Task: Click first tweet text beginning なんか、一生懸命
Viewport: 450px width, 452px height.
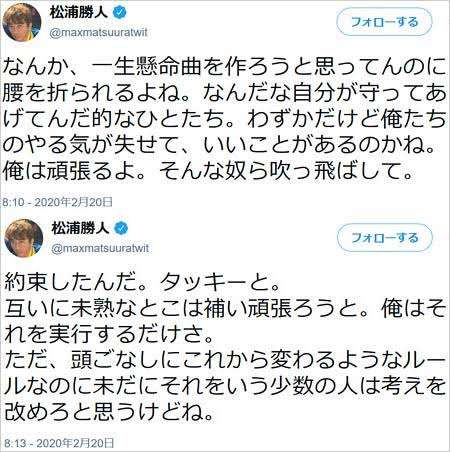Action: [224, 118]
